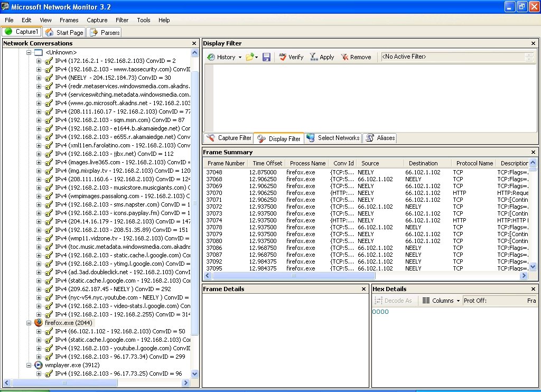541x392 pixels.
Task: Switch to the Select Networks tab
Action: [x=333, y=138]
